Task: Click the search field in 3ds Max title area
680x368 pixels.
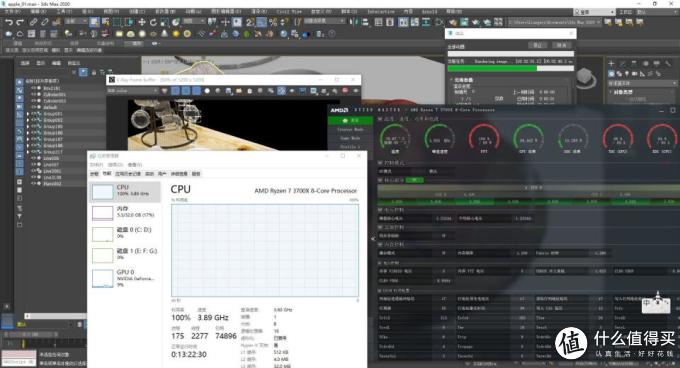Action: point(594,12)
